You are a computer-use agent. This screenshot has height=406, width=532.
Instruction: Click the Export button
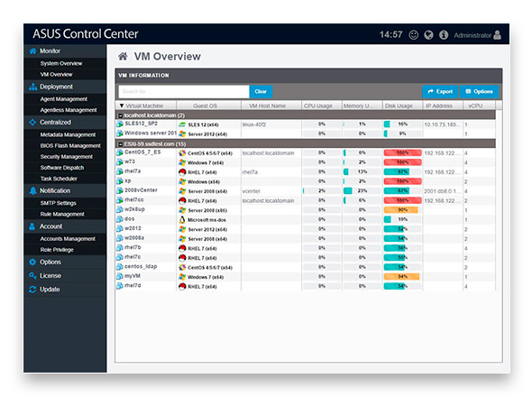440,92
